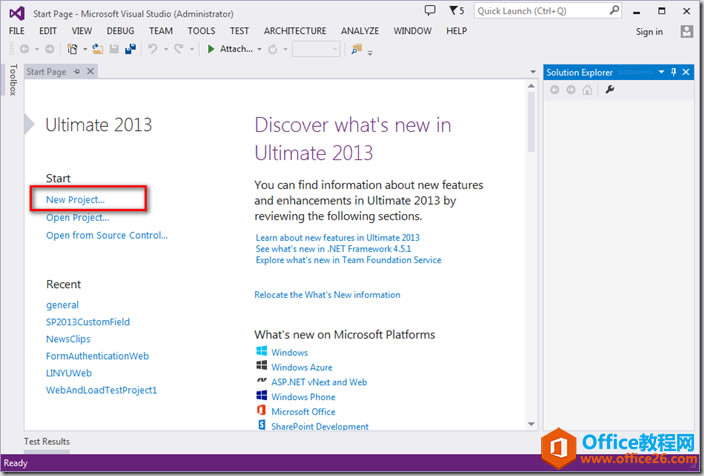Open the TOOLS menu
The height and width of the screenshot is (476, 704).
201,31
